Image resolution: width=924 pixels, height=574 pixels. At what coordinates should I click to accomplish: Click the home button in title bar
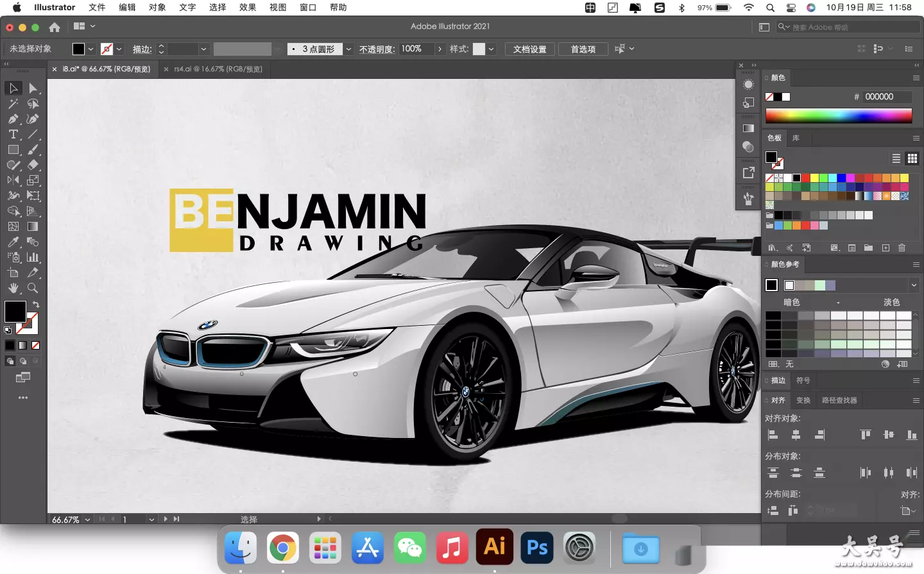point(55,27)
